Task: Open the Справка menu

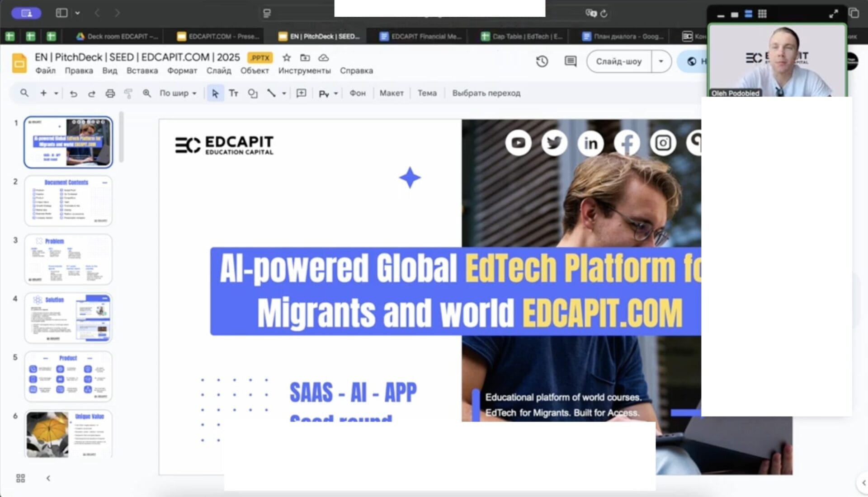Action: (356, 71)
